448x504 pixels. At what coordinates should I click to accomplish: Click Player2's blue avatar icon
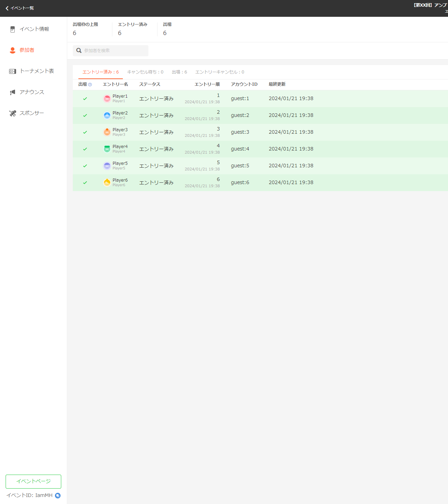pos(107,115)
